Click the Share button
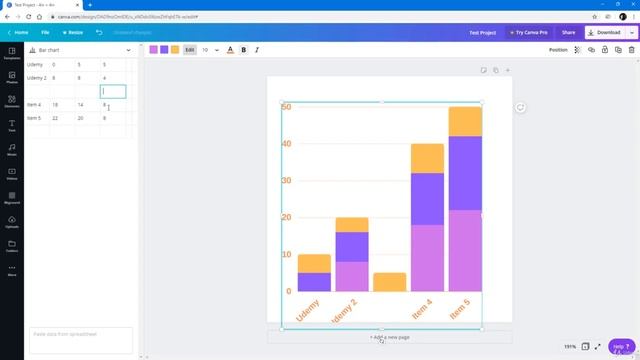The image size is (640, 360). [x=568, y=32]
